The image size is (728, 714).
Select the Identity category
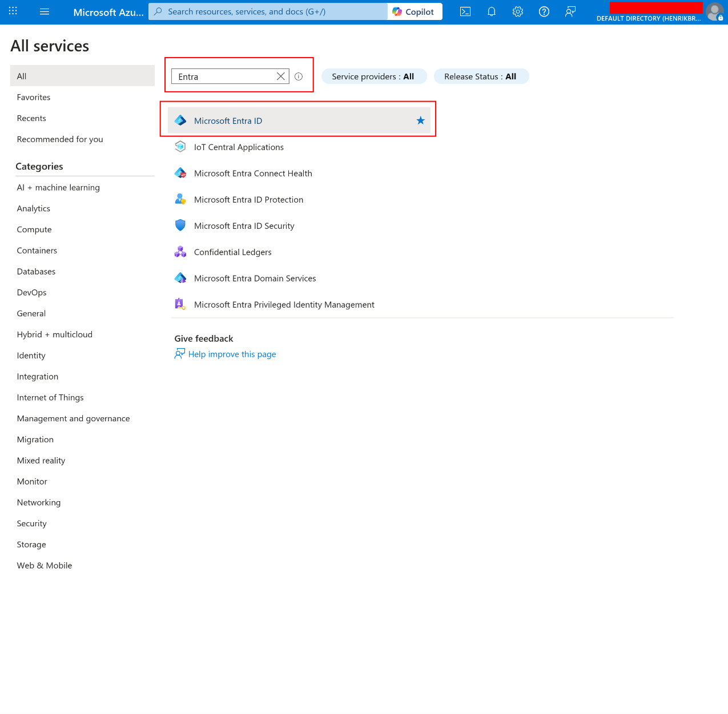[31, 355]
